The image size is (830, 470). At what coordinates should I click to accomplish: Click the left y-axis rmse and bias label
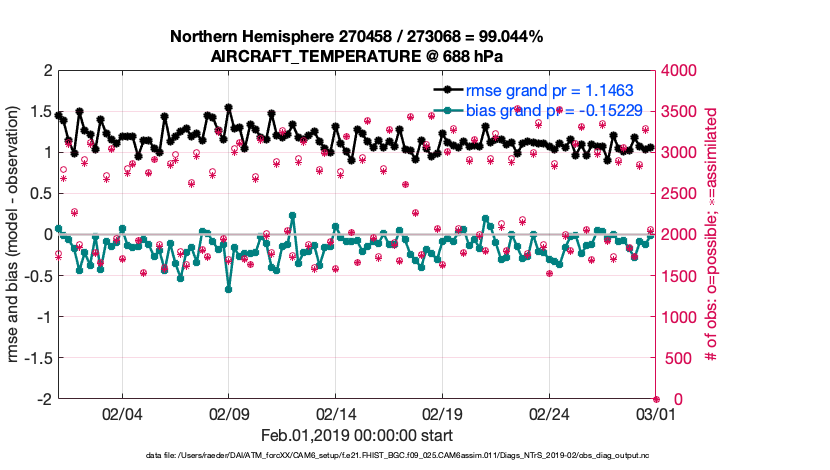(x=15, y=234)
